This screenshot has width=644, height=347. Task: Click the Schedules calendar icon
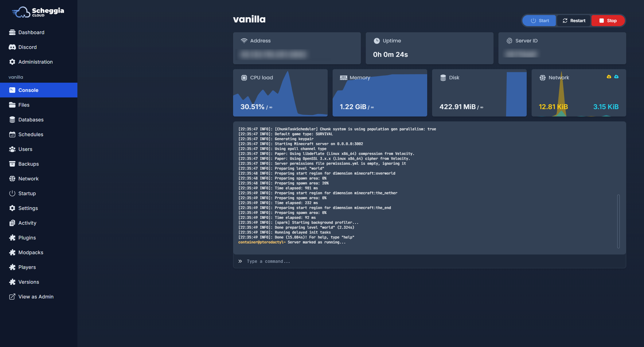click(x=12, y=134)
